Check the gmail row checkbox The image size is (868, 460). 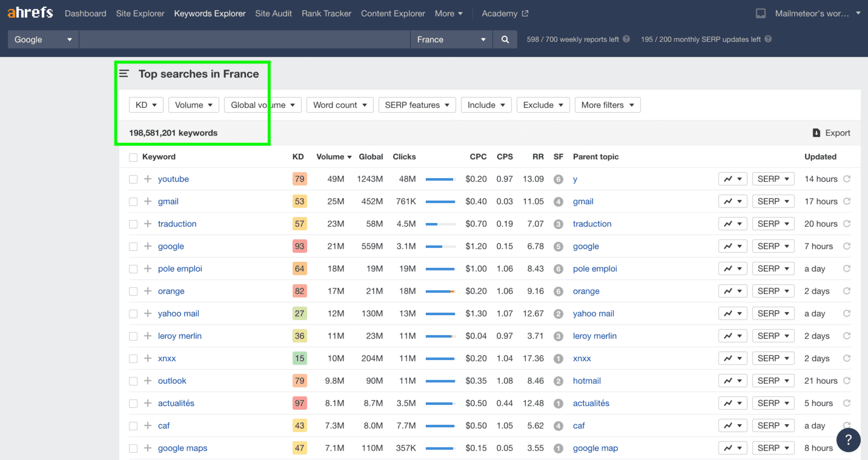(133, 202)
